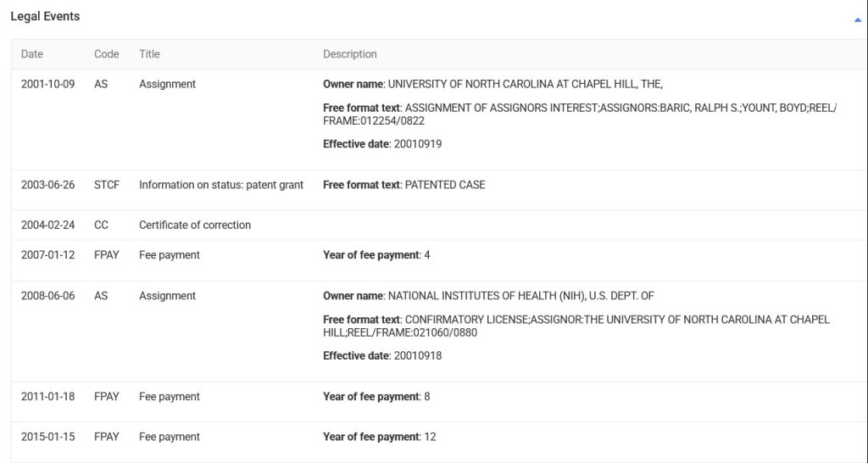Select the 2008-06-06 date cell
The height and width of the screenshot is (463, 868).
pyautogui.click(x=47, y=296)
